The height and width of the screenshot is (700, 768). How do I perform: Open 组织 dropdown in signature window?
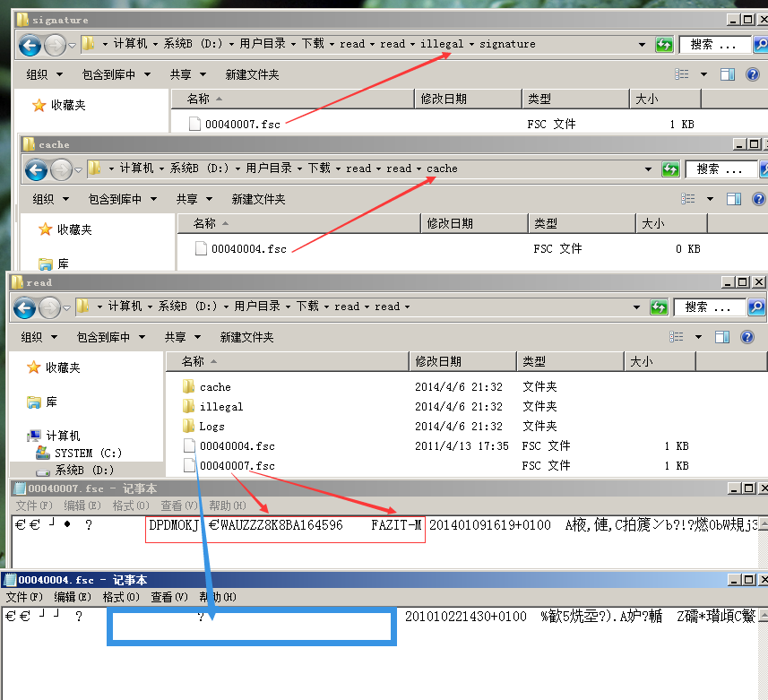(x=44, y=75)
